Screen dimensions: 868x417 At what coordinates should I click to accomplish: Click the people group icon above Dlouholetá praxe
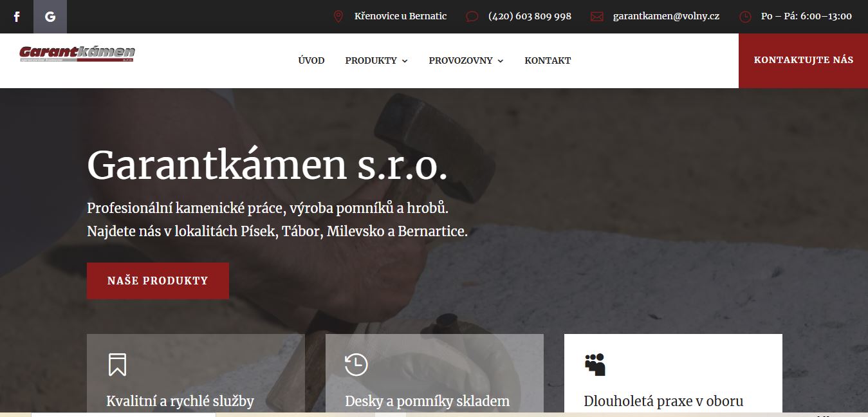click(x=595, y=364)
